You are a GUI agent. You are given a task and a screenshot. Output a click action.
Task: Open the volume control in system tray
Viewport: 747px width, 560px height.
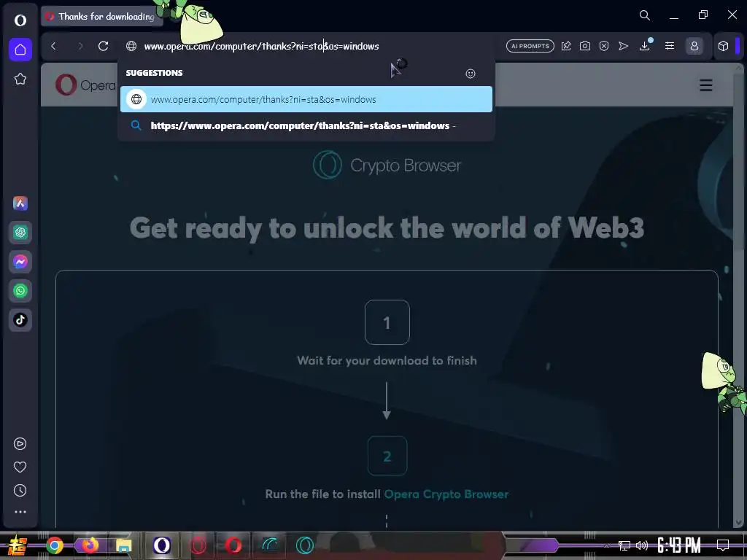click(642, 545)
